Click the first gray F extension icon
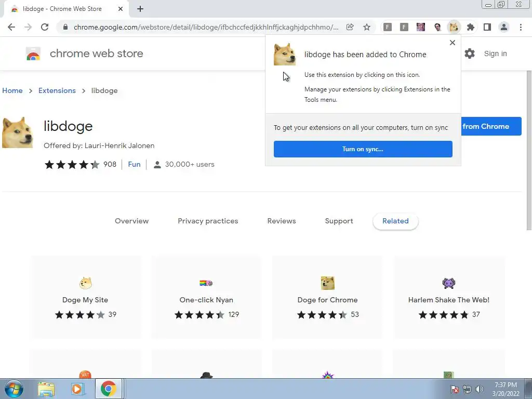Image resolution: width=532 pixels, height=399 pixels. click(x=388, y=27)
